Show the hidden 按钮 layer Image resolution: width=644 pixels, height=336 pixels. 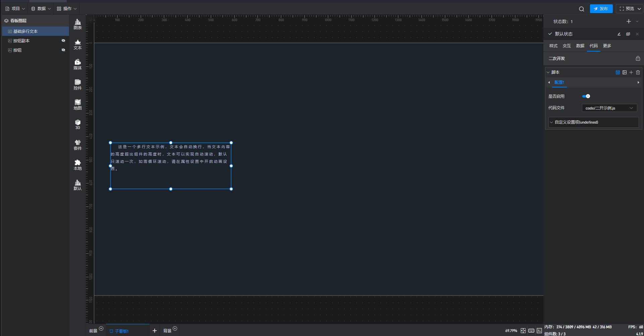click(x=63, y=50)
